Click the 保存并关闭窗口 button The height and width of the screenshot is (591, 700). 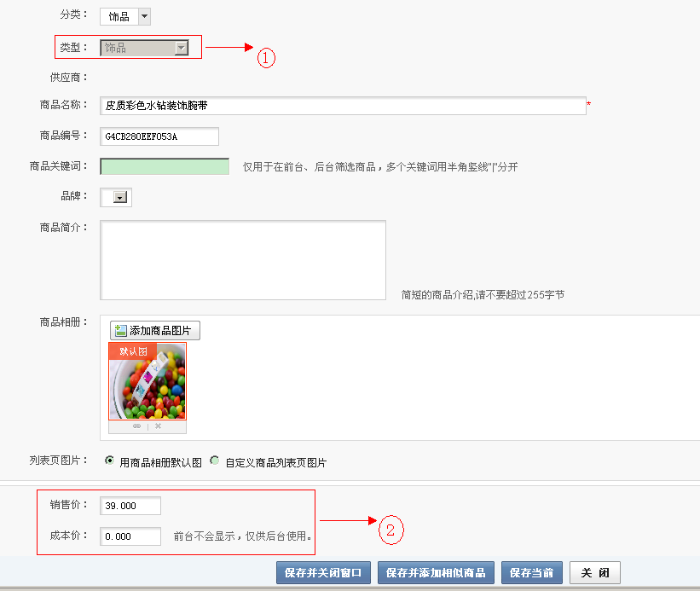click(x=323, y=572)
